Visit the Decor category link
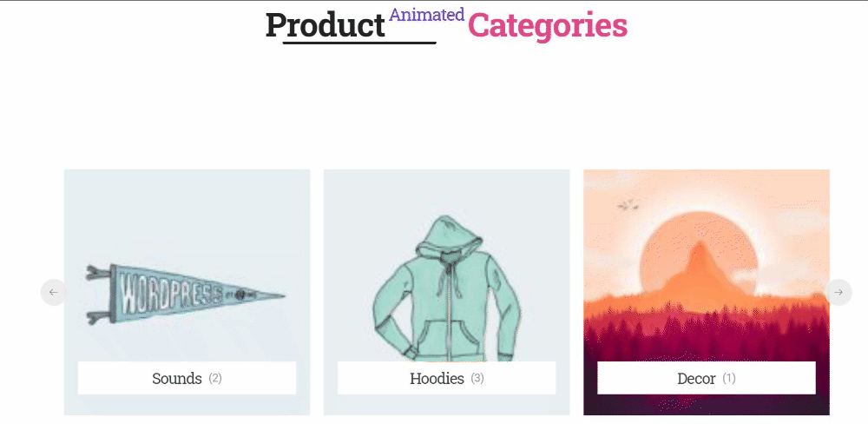868x424 pixels. pyautogui.click(x=696, y=379)
